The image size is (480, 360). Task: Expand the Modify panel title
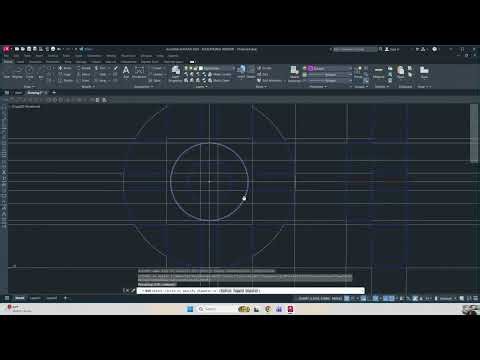88,87
